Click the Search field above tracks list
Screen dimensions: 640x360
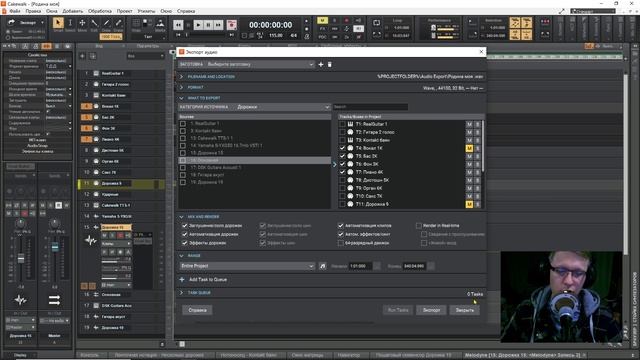point(370,107)
